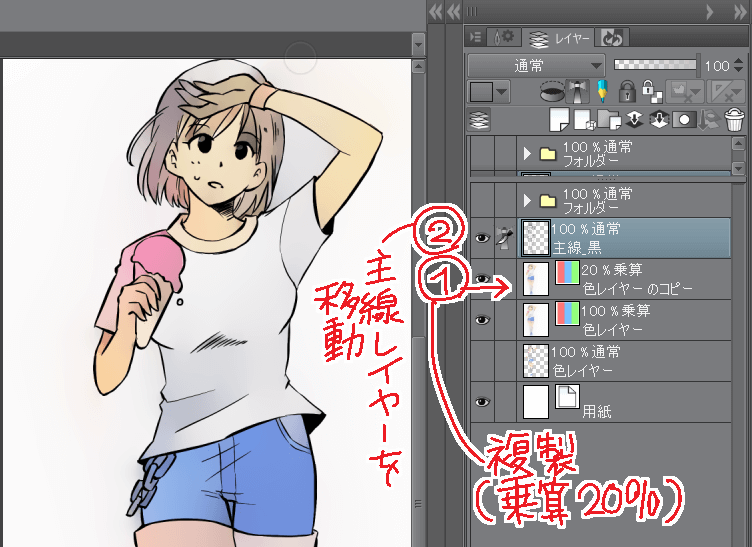Open the blend mode dropdown showing 通常

[536, 65]
